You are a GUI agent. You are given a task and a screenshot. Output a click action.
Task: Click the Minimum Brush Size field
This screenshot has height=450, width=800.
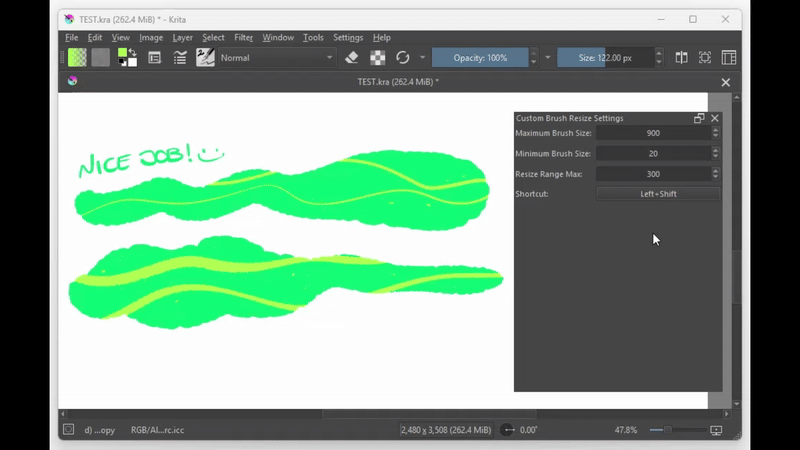point(654,154)
